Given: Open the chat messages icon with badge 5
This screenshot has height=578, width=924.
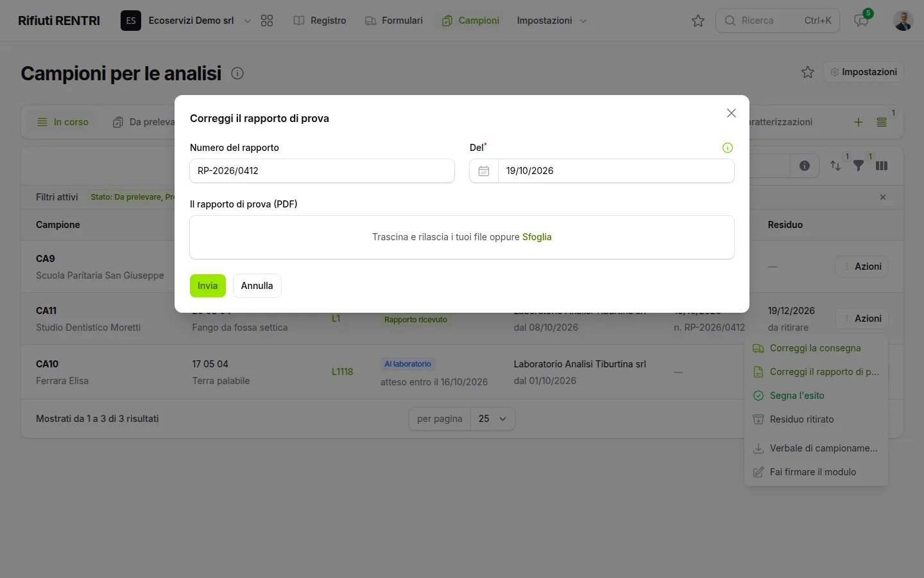Looking at the screenshot, I should pyautogui.click(x=862, y=21).
